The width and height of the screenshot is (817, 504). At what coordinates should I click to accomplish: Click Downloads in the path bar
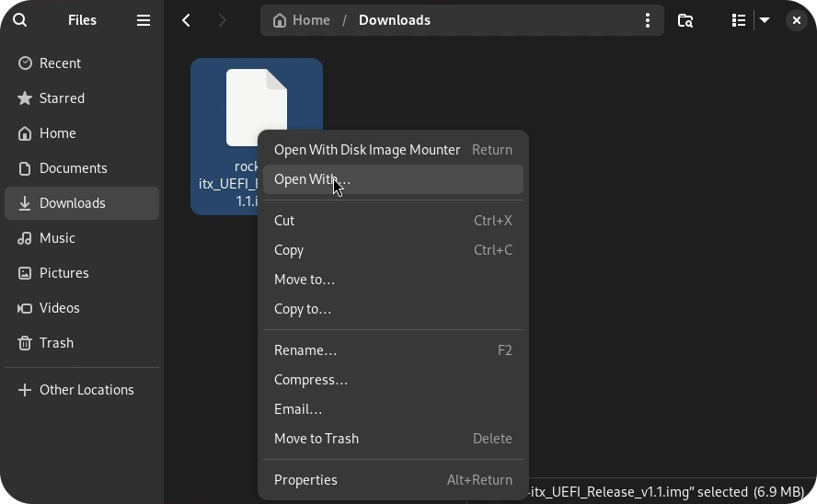tap(395, 20)
